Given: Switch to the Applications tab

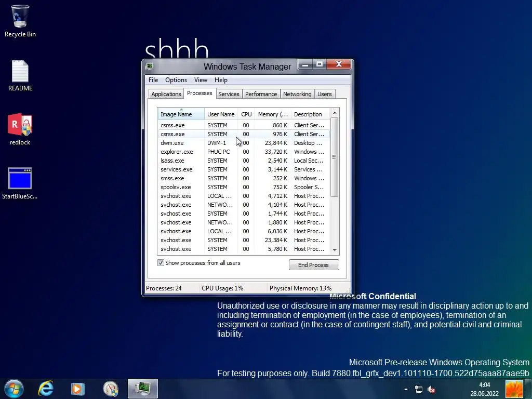Looking at the screenshot, I should 166,94.
